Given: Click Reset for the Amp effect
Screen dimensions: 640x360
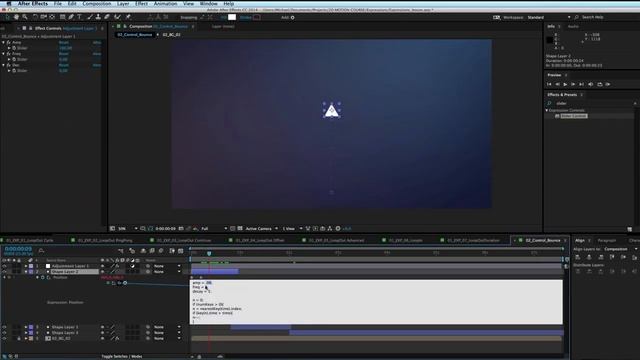Looking at the screenshot, I should click(x=64, y=42).
